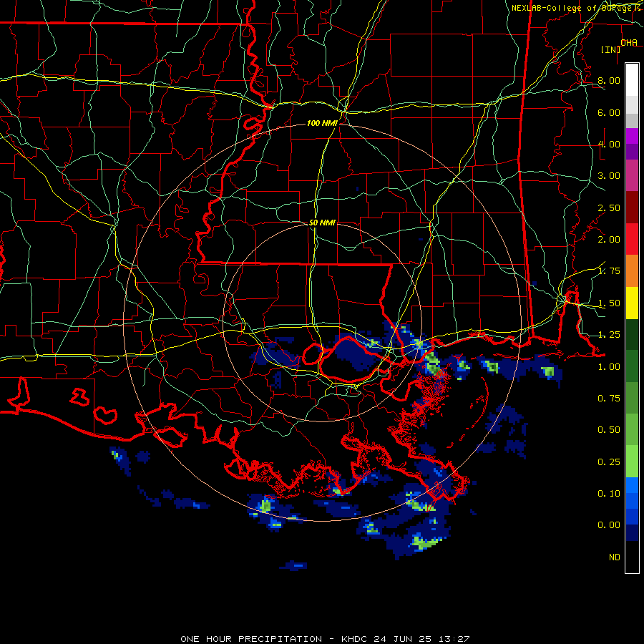
Task: Pick the yellow legend swatch
Action: tap(632, 303)
